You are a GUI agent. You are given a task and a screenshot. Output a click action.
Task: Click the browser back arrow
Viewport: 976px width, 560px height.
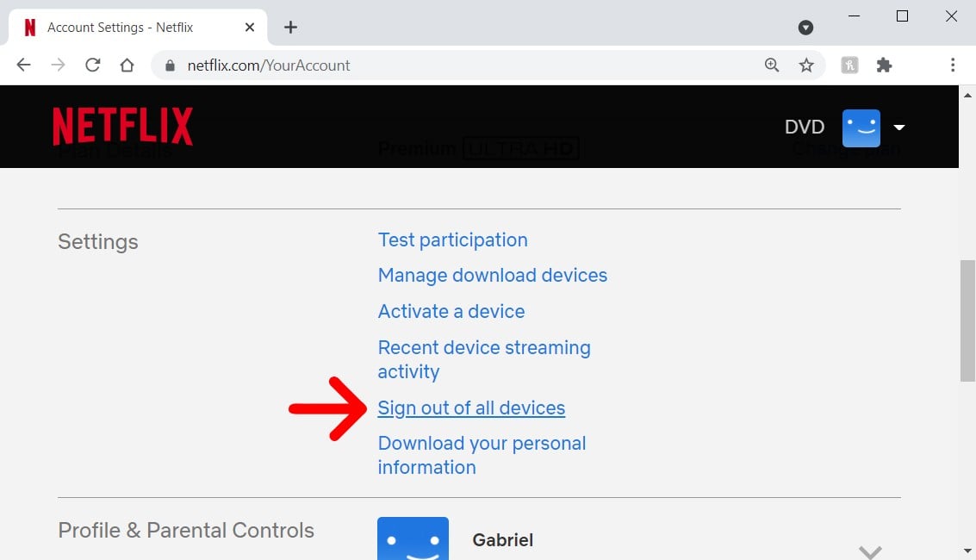[x=24, y=65]
